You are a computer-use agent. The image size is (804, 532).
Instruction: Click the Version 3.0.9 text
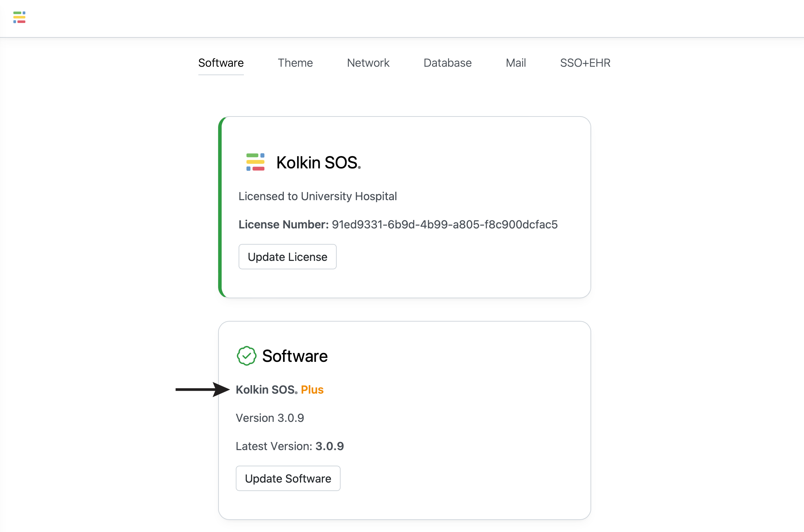tap(270, 418)
